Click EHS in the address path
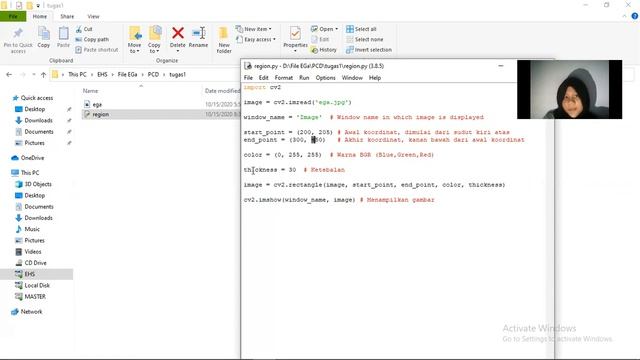 (102, 75)
